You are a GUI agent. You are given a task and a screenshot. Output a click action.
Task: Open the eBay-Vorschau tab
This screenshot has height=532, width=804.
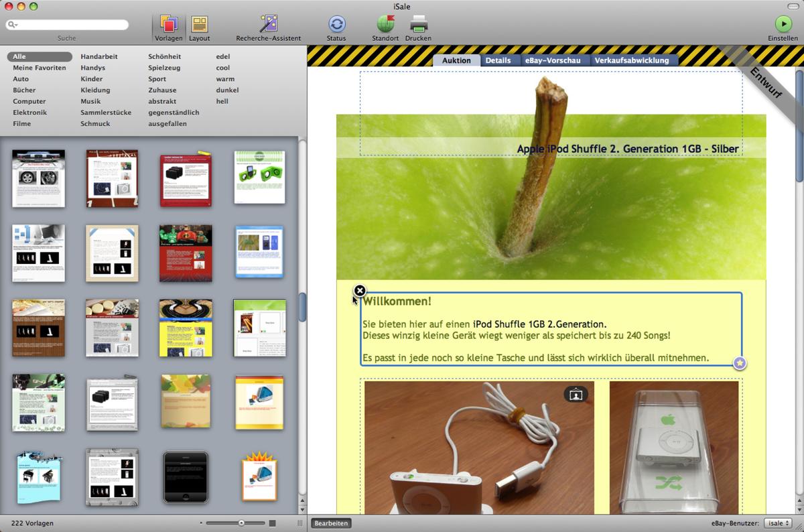point(553,60)
